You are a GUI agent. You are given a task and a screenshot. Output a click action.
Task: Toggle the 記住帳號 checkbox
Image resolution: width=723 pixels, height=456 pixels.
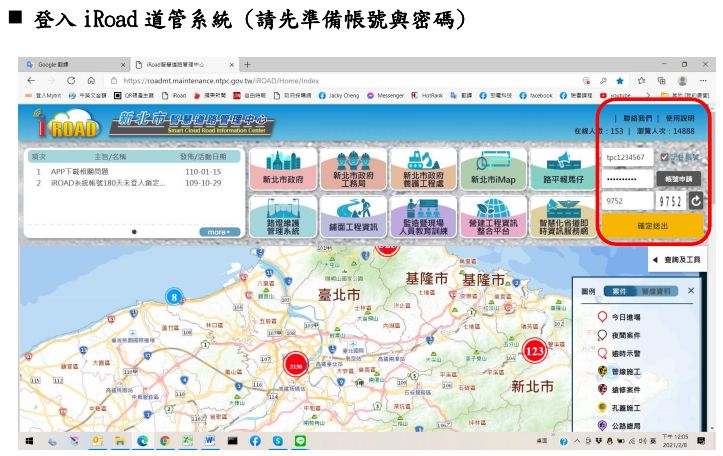point(664,157)
